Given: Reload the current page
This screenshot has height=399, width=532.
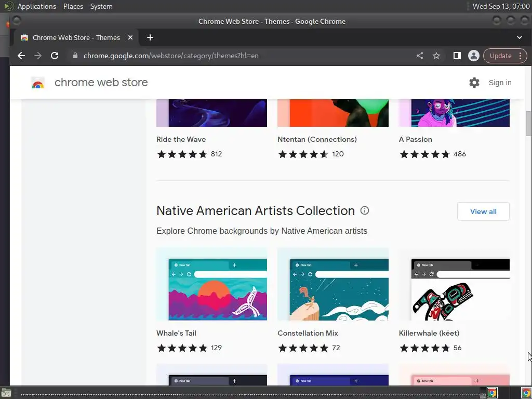Looking at the screenshot, I should pyautogui.click(x=55, y=56).
